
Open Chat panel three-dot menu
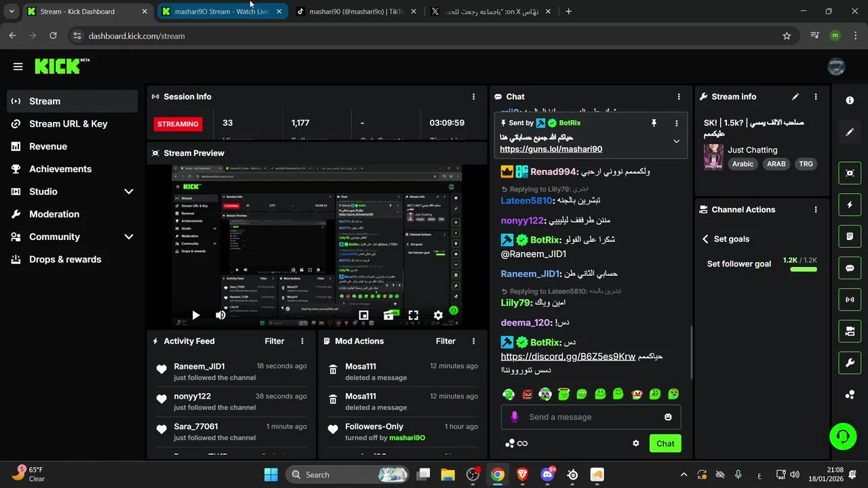(x=679, y=97)
